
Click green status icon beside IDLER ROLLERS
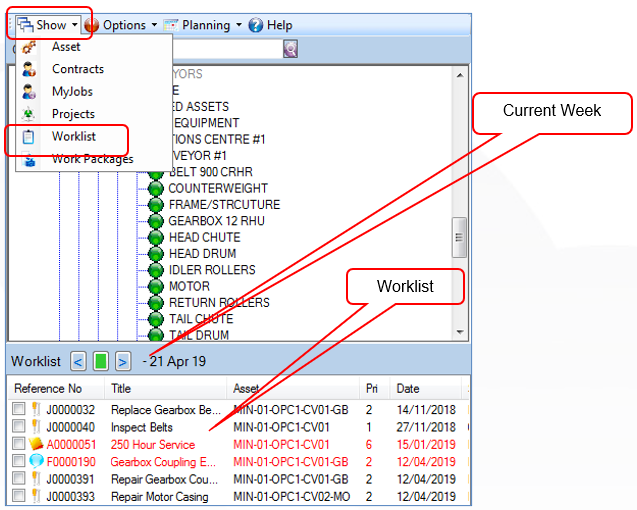(156, 270)
